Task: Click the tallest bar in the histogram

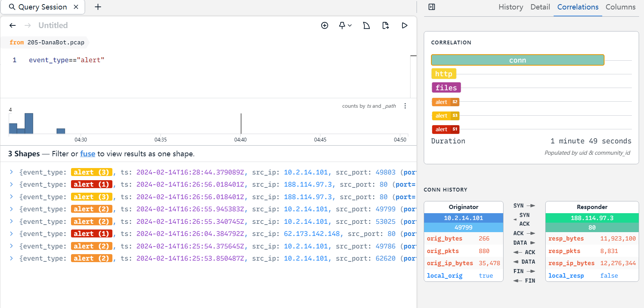Action: [29, 123]
